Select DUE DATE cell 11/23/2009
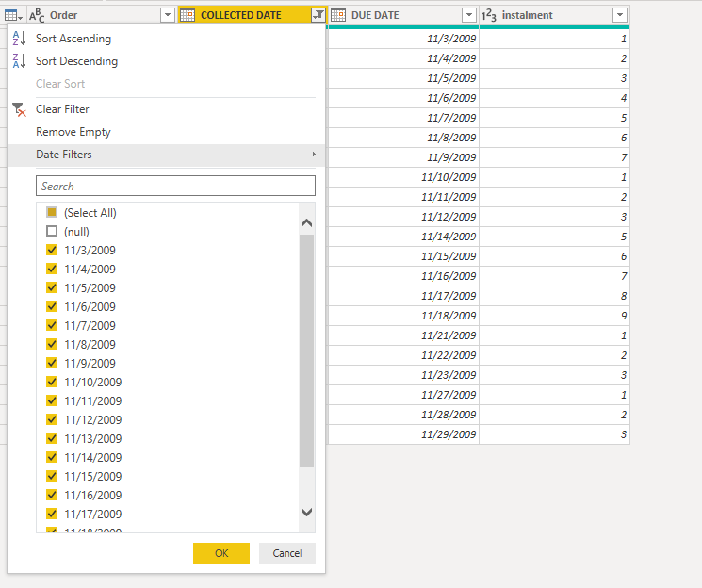 (404, 375)
